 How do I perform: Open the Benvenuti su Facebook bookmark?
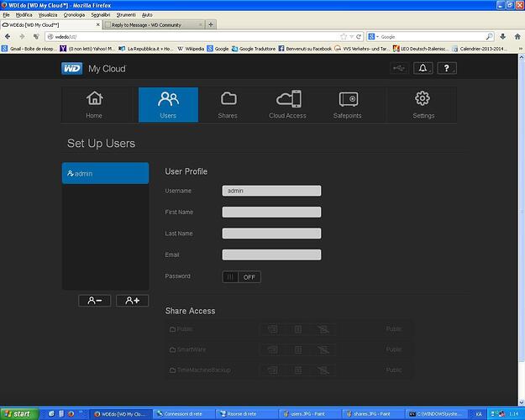[305, 49]
